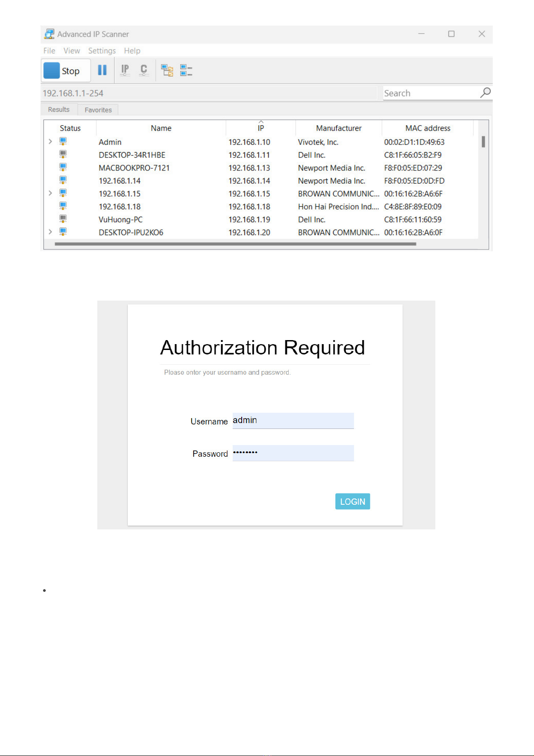This screenshot has width=534, height=756.
Task: Expand the DESKTOP-IPU2KO6 row
Action: 50,232
